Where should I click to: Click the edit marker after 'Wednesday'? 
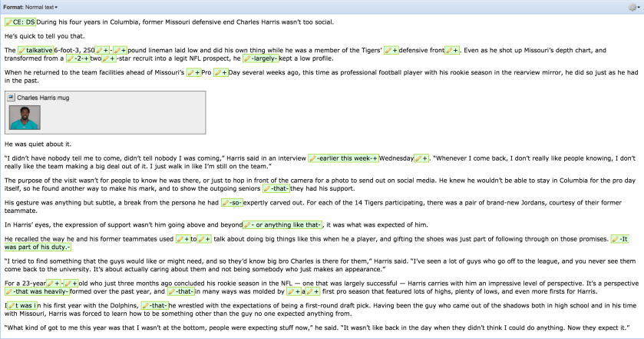coord(421,158)
